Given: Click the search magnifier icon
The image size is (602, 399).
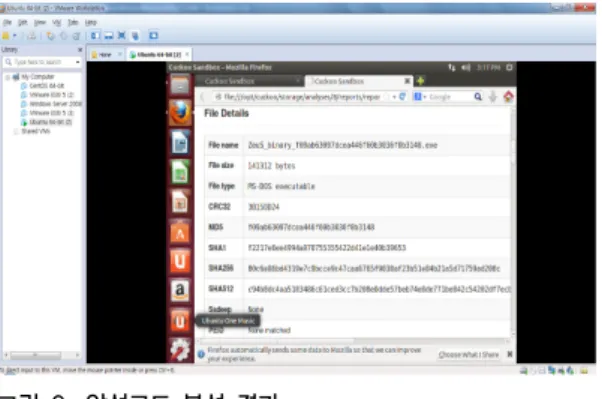Looking at the screenshot, I should pyautogui.click(x=478, y=97).
